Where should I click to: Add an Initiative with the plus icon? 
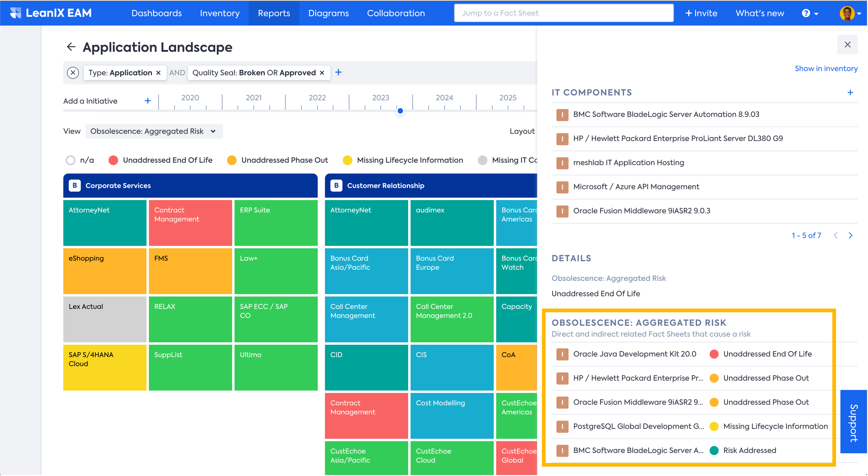[x=148, y=101]
